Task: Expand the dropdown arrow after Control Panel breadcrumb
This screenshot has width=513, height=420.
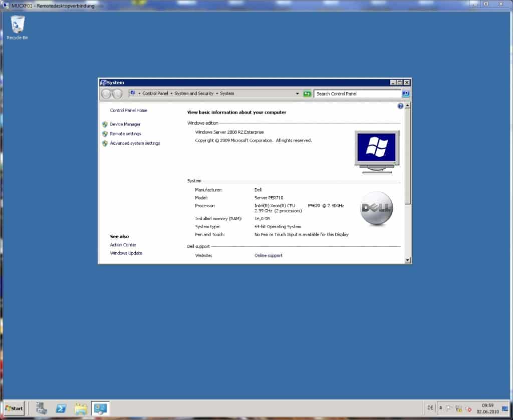Action: (171, 94)
